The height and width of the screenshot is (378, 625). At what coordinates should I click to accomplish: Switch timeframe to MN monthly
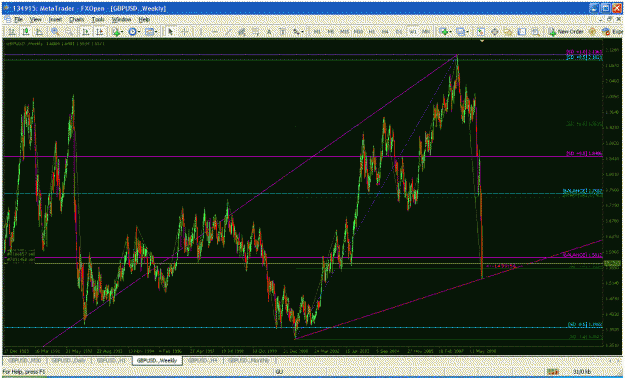[x=426, y=32]
